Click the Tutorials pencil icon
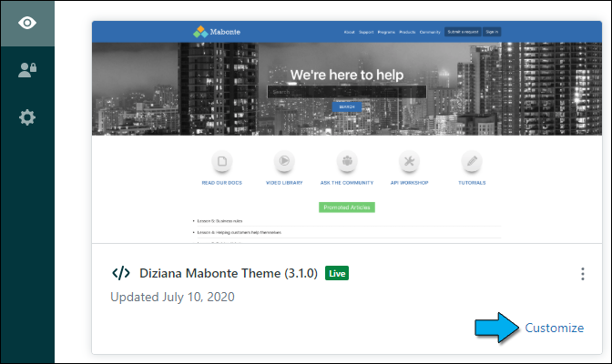This screenshot has width=612, height=364. [472, 161]
